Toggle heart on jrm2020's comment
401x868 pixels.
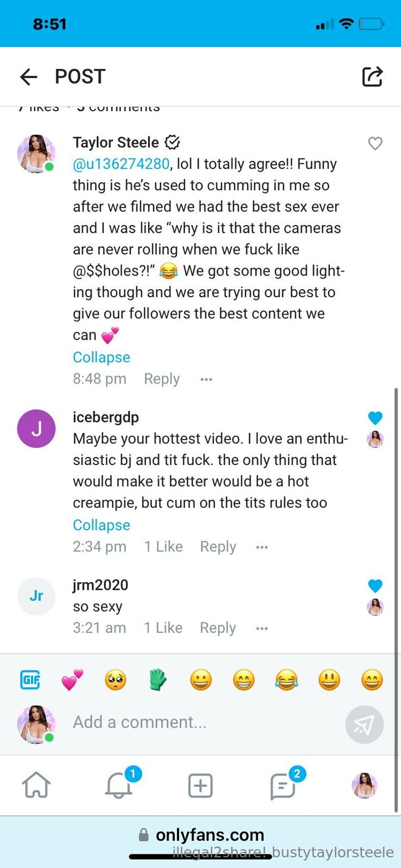pyautogui.click(x=375, y=586)
